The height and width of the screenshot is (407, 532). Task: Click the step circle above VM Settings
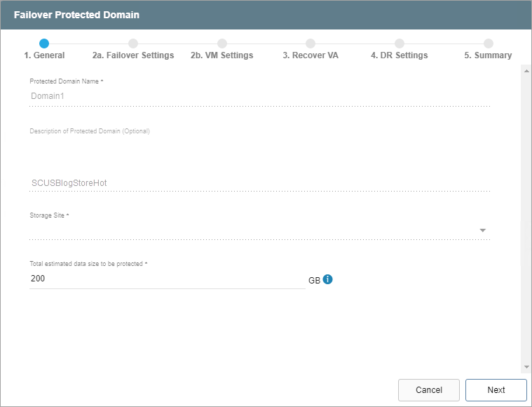(x=222, y=44)
